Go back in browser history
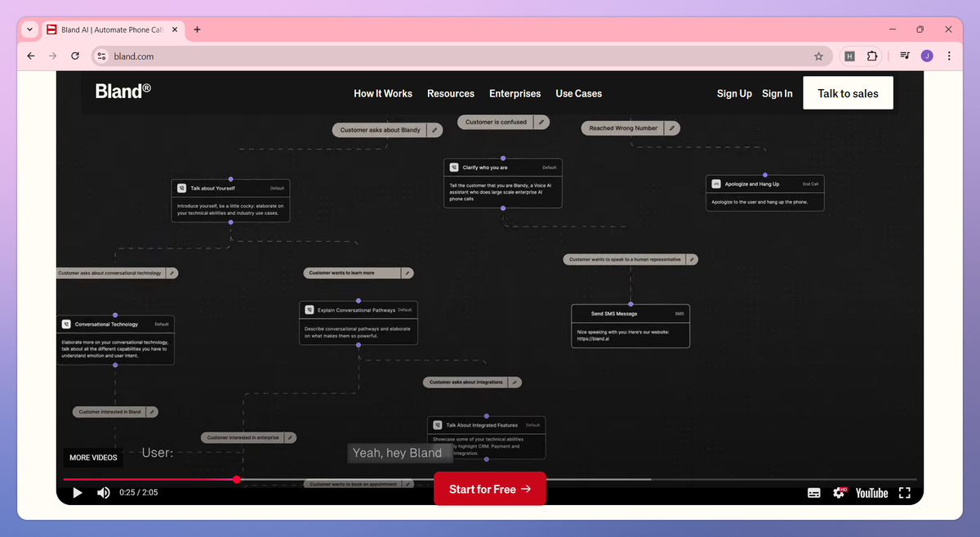 (31, 56)
